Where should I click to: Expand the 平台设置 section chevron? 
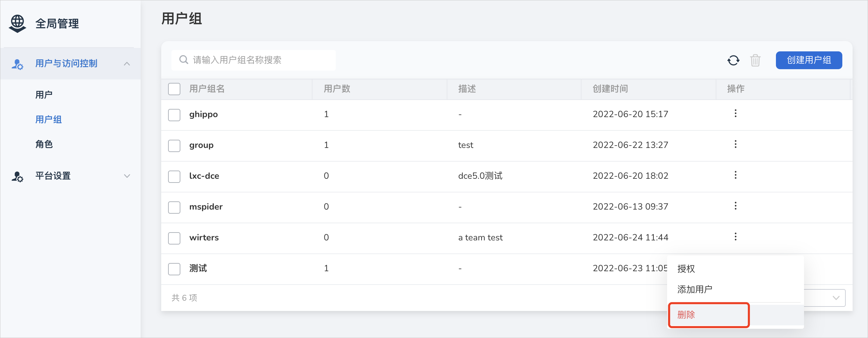(127, 176)
